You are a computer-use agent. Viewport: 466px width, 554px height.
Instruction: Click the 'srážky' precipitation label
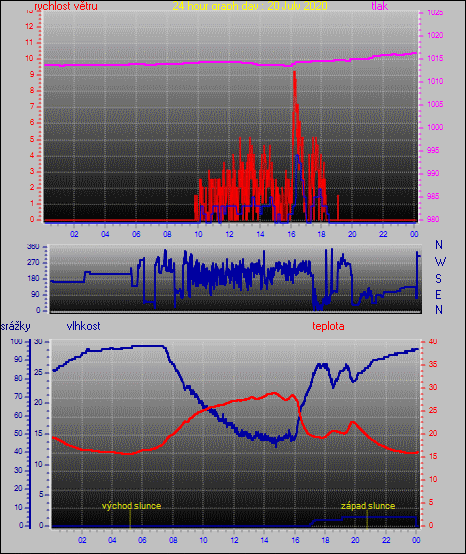click(15, 326)
